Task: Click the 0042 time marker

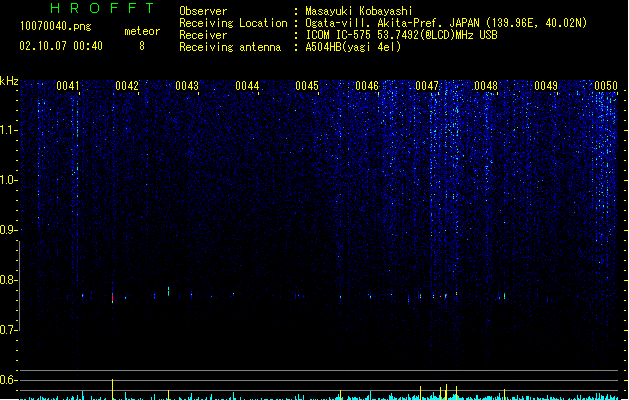Action: (x=127, y=86)
